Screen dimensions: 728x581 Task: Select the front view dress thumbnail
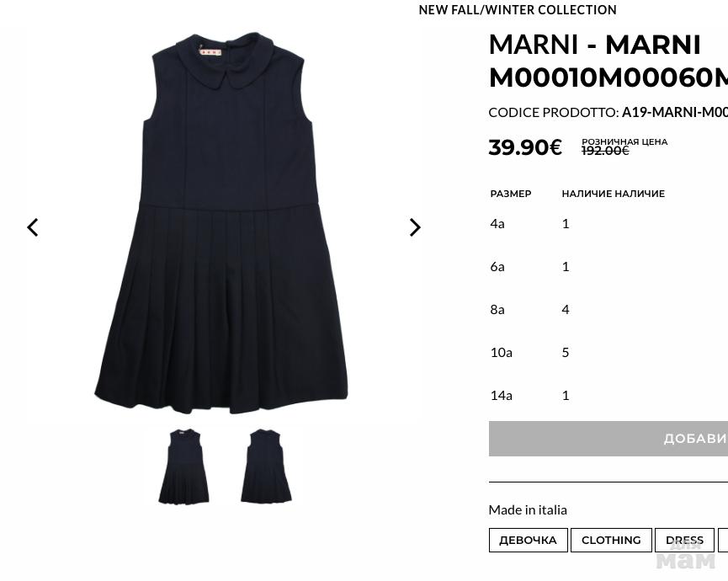click(183, 466)
